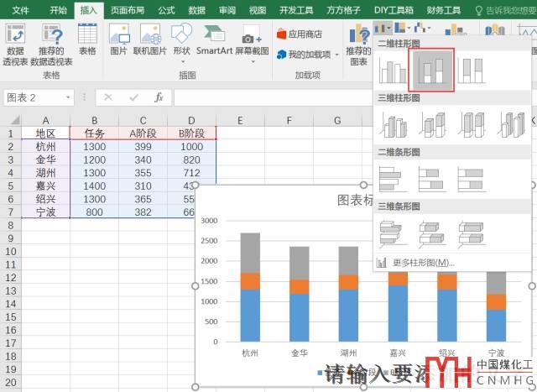Select the 3D stacked bar chart
This screenshot has width=537, height=392.
pos(432,232)
